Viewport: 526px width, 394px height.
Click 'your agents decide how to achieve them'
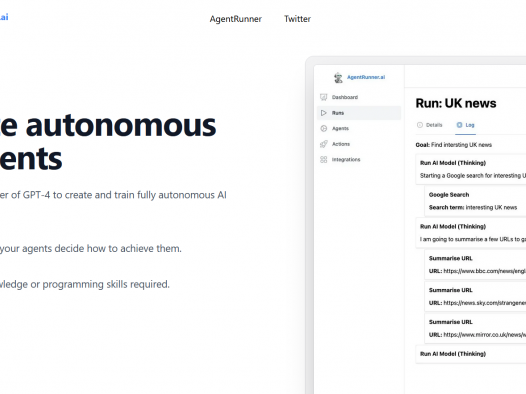click(91, 249)
